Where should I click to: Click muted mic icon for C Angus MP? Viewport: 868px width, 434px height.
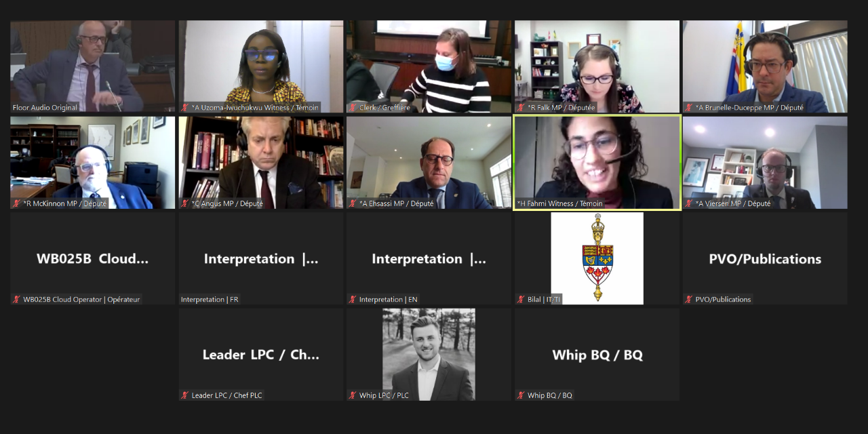point(185,203)
